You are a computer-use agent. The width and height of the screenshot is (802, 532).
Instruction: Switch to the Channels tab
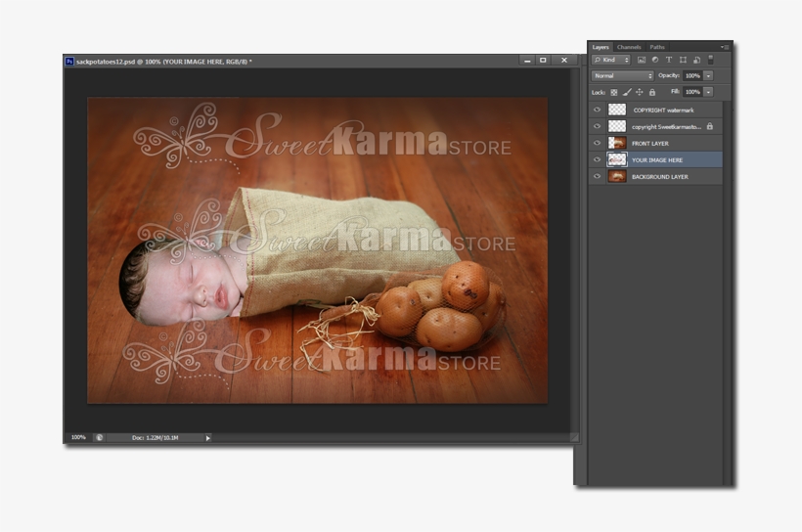pos(629,47)
